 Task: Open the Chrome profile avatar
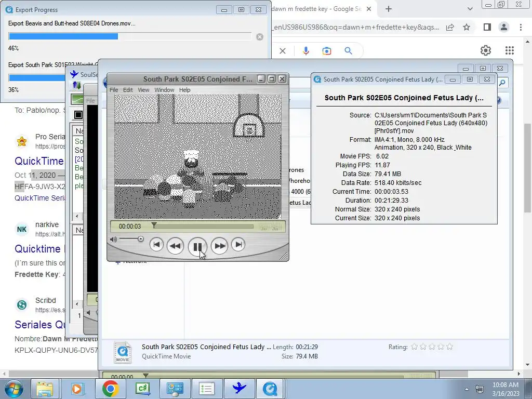point(504,27)
